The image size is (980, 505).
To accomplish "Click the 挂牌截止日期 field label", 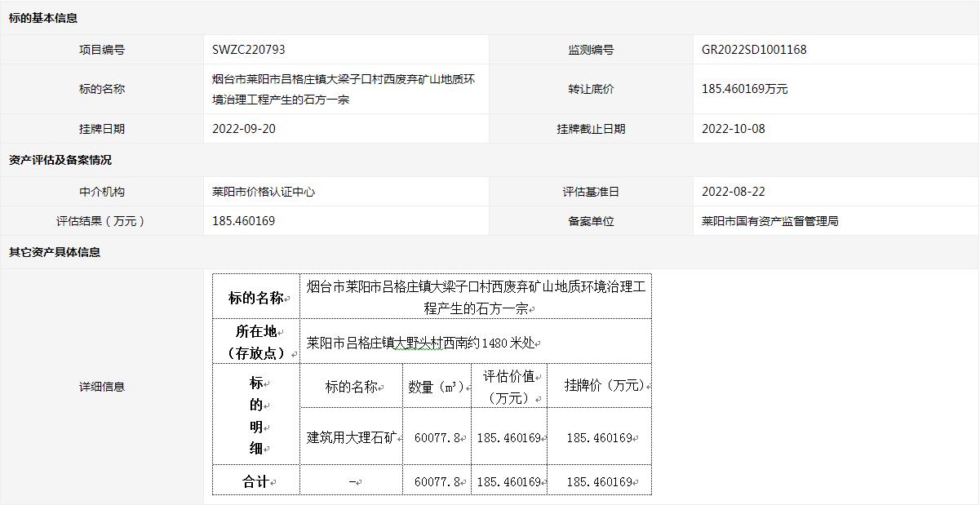I will (x=592, y=129).
